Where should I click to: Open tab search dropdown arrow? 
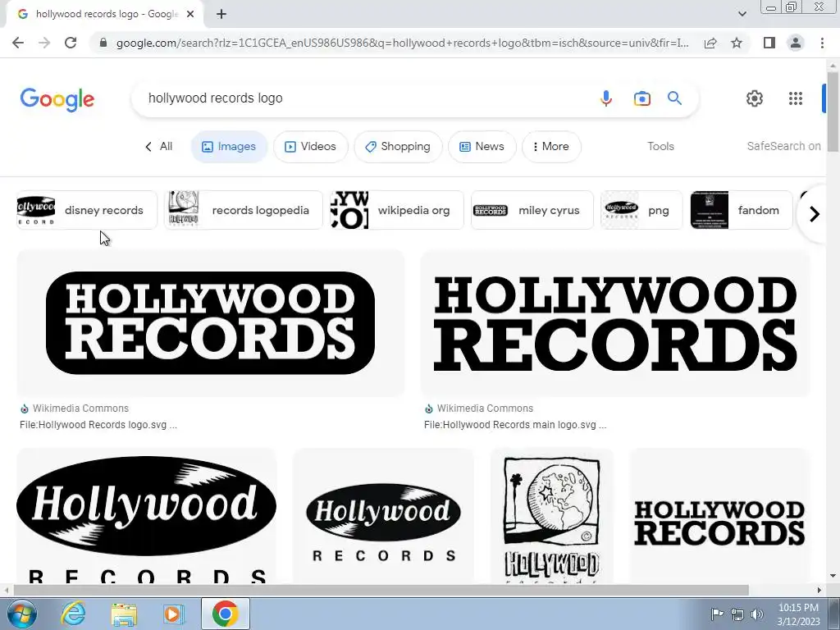coord(742,14)
